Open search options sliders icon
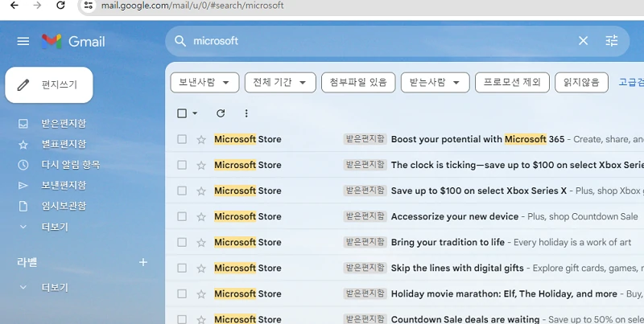This screenshot has height=324, width=644. (612, 41)
